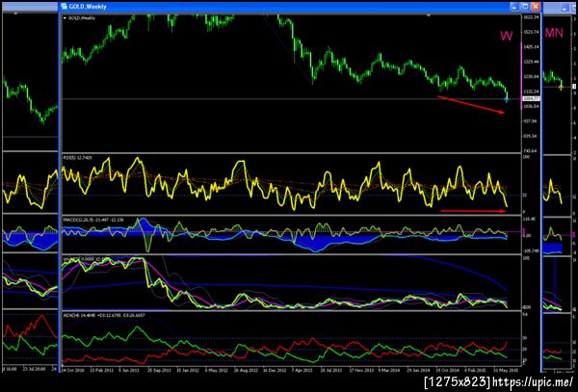578x392 pixels.
Task: Click the pink MN text label
Action: (x=554, y=33)
